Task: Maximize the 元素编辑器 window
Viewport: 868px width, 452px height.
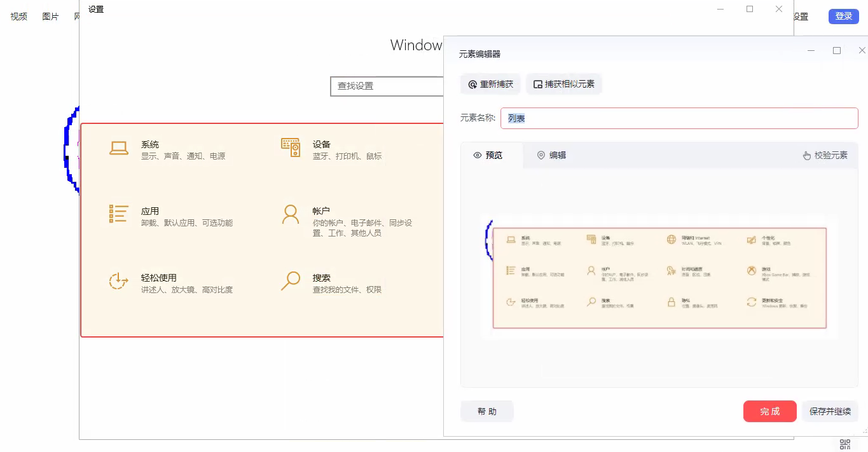Action: (x=837, y=50)
